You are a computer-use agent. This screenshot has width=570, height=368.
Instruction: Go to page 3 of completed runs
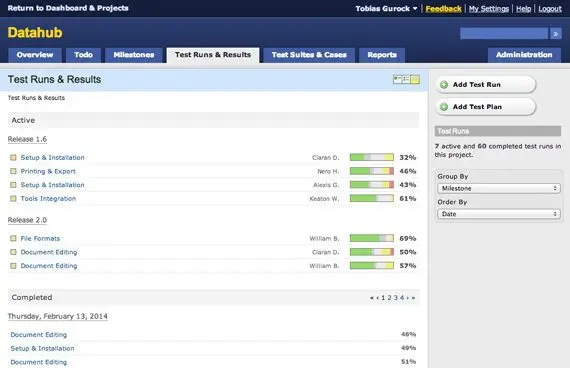pos(396,298)
